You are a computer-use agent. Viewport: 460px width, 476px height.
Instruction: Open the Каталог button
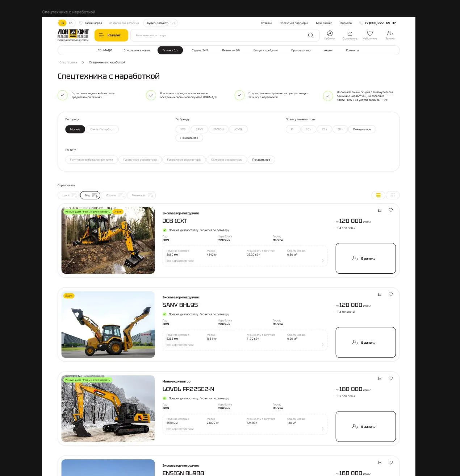pos(112,35)
